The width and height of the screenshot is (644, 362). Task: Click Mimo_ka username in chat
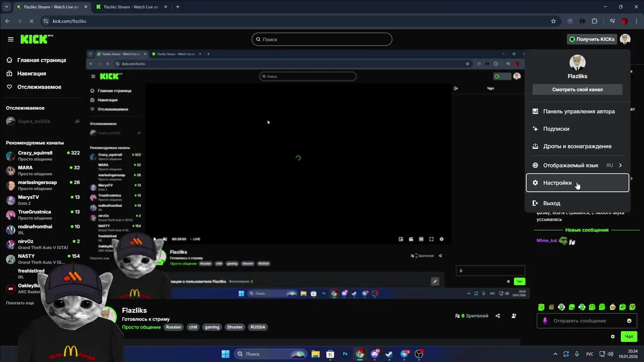(546, 240)
